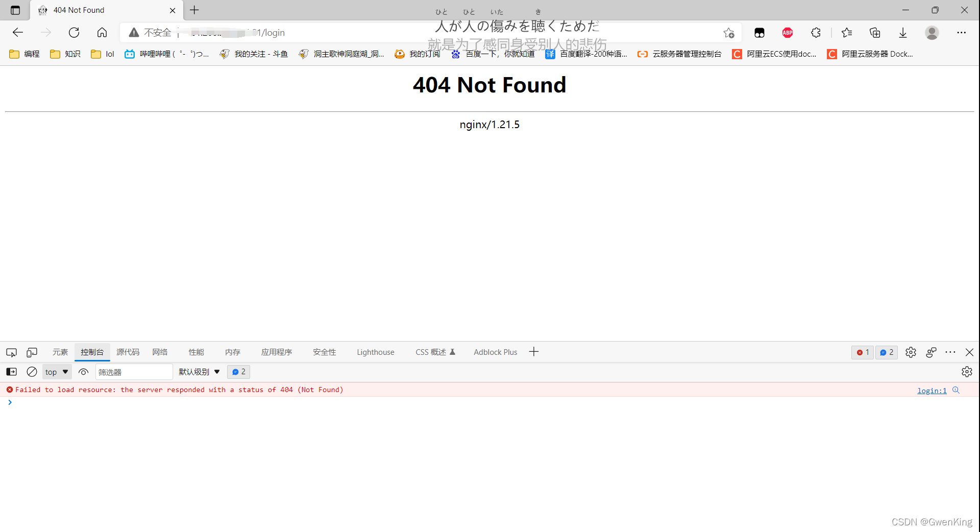The height and width of the screenshot is (532, 980).
Task: Toggle the console sidebar
Action: (x=11, y=372)
